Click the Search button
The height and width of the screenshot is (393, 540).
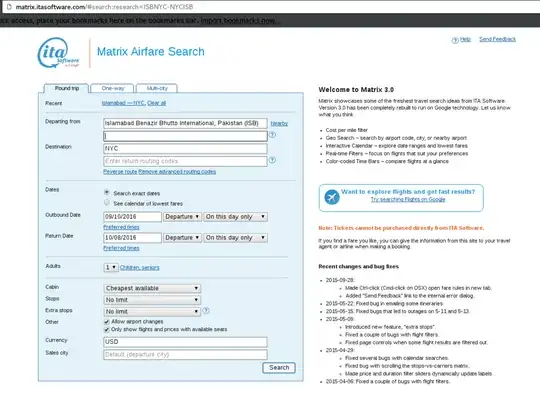[279, 368]
